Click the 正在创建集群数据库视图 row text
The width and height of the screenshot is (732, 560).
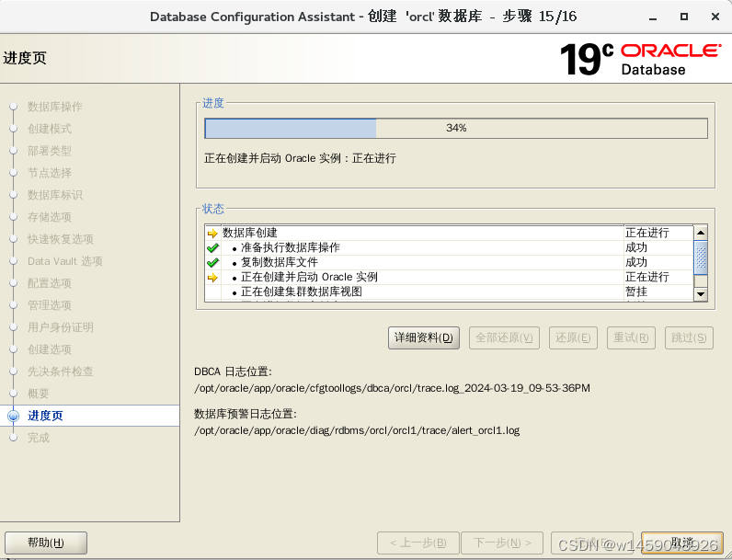(x=302, y=291)
